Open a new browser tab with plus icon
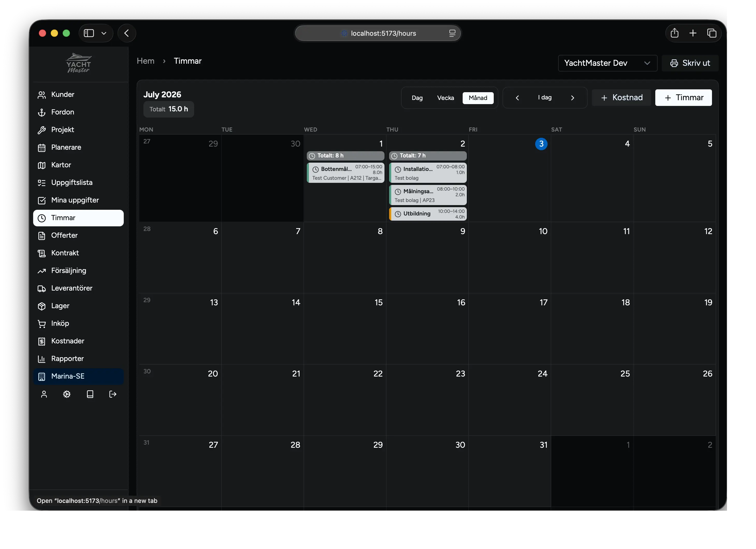 pyautogui.click(x=693, y=33)
